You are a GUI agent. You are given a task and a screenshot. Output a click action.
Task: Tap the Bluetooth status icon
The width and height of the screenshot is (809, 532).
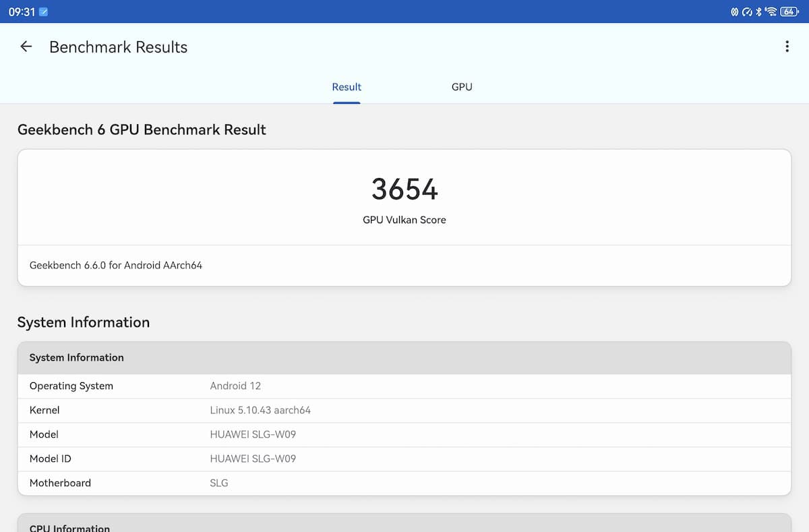pyautogui.click(x=758, y=12)
